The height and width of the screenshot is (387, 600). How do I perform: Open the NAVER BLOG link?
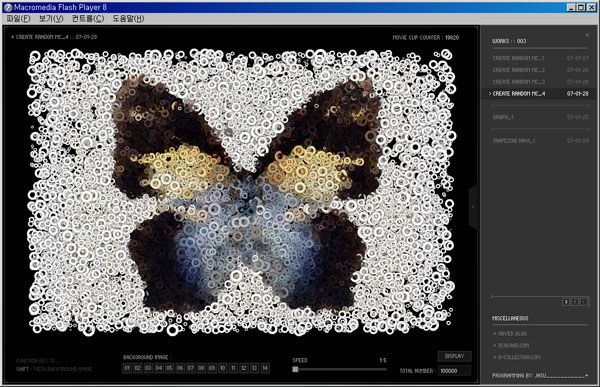click(x=512, y=334)
